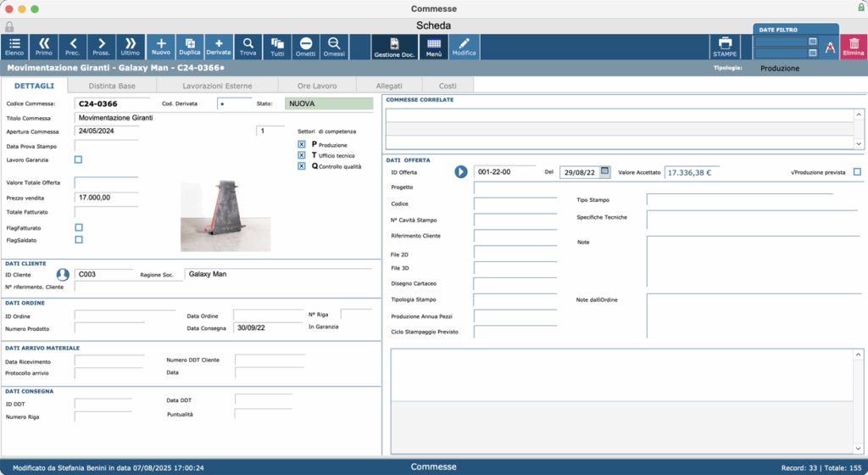The height and width of the screenshot is (475, 868).
Task: Uncheck Q Controllo qualità sector
Action: [x=302, y=165]
